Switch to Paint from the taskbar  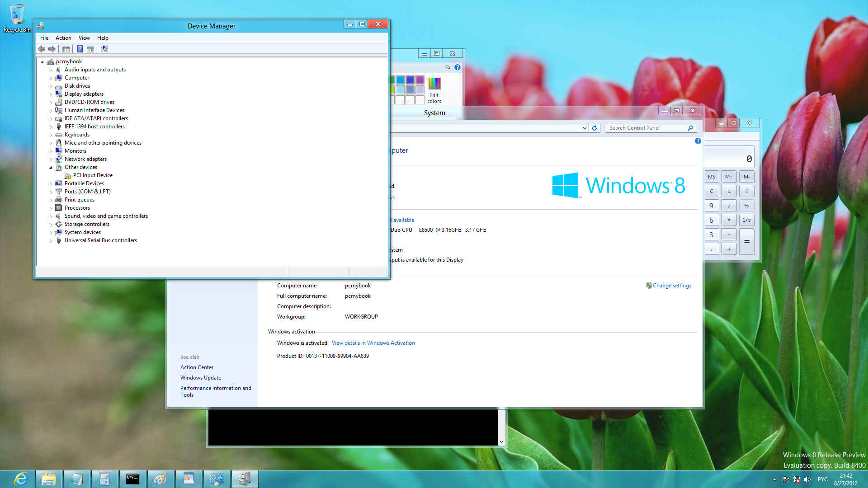tap(160, 479)
